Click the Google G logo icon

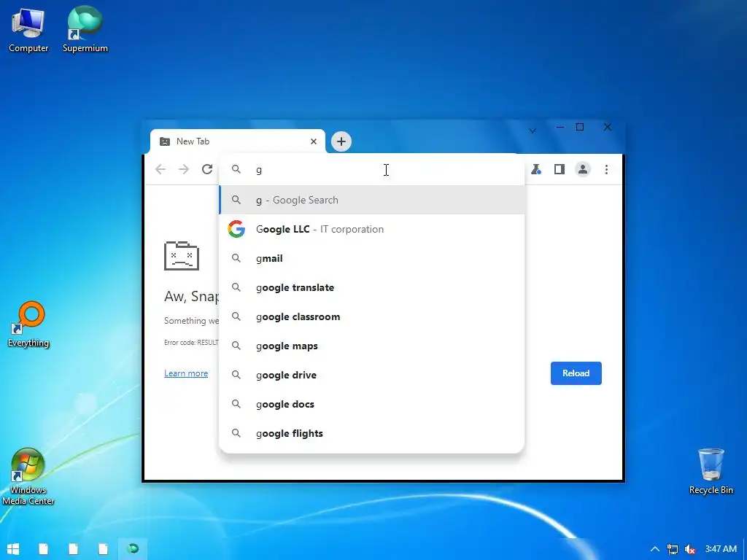point(236,229)
